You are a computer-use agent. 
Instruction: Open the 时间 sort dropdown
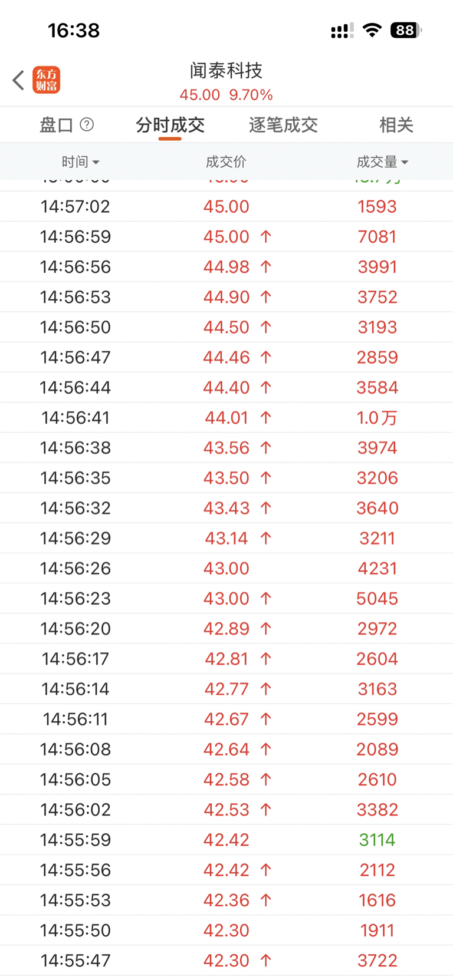point(80,161)
